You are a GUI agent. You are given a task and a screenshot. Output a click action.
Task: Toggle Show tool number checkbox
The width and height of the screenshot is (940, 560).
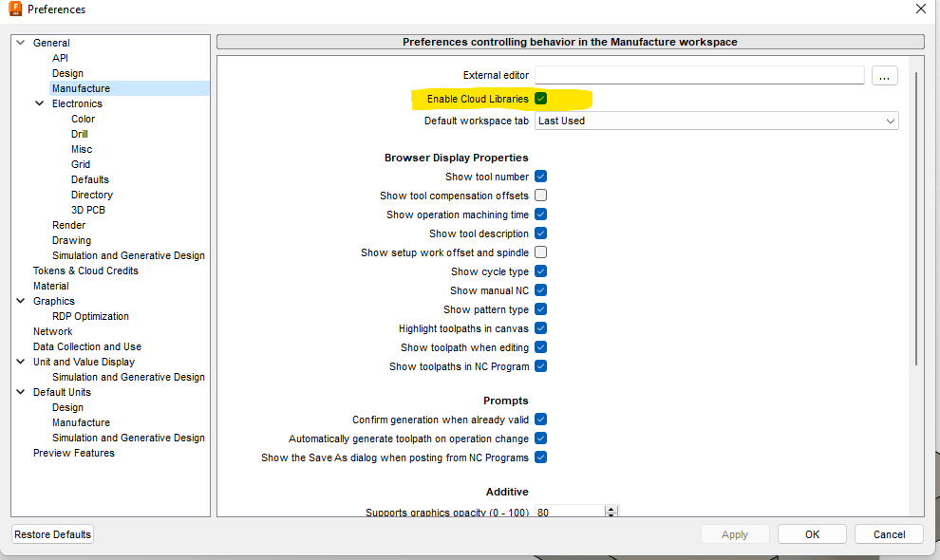click(x=541, y=177)
